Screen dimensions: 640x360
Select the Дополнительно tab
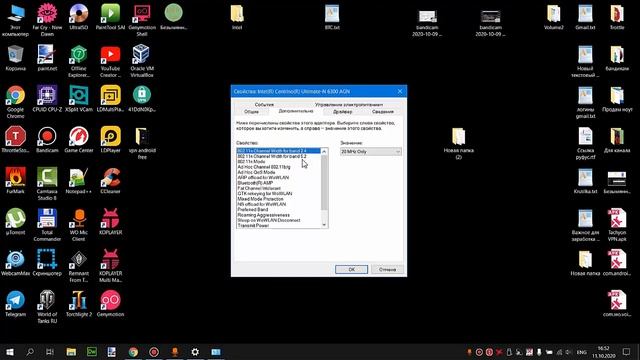[296, 111]
